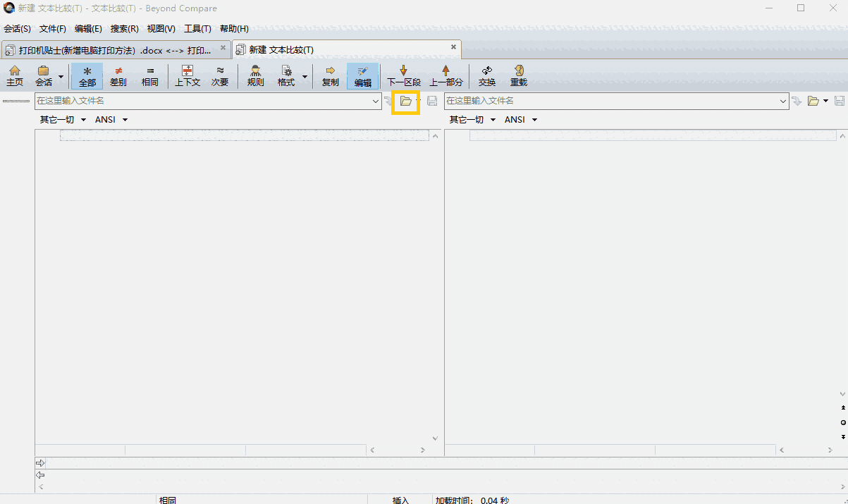Image resolution: width=848 pixels, height=504 pixels.
Task: Click the right file name input field
Action: 613,101
